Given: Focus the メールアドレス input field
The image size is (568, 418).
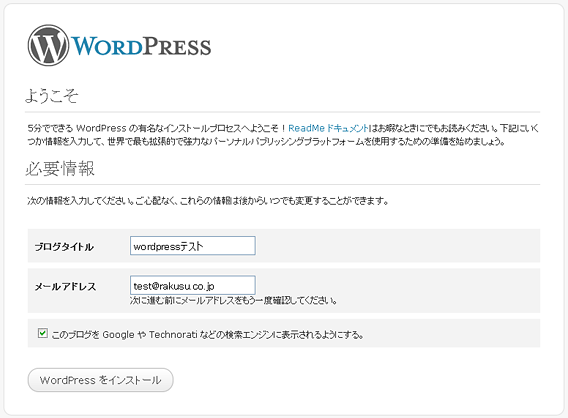Looking at the screenshot, I should (x=193, y=285).
